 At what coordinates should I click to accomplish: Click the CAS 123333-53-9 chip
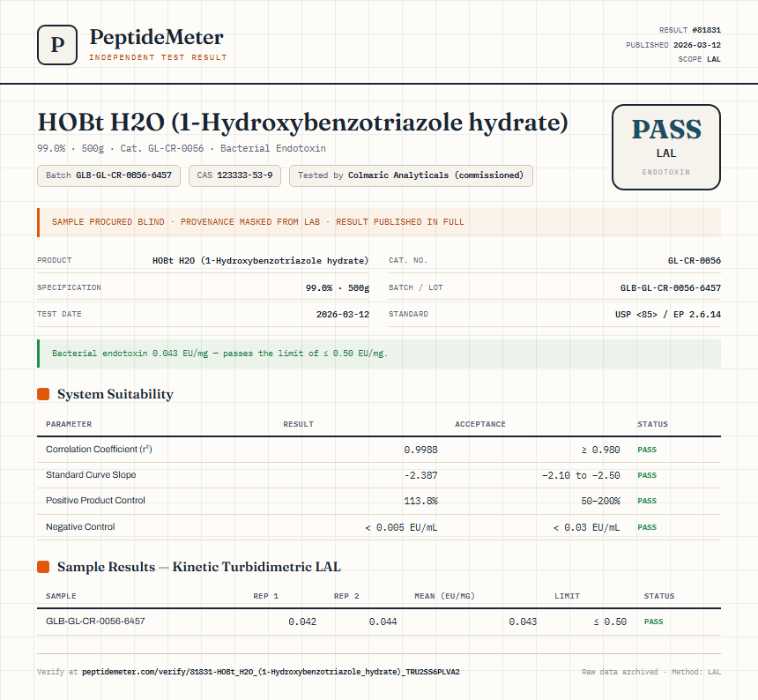234,175
